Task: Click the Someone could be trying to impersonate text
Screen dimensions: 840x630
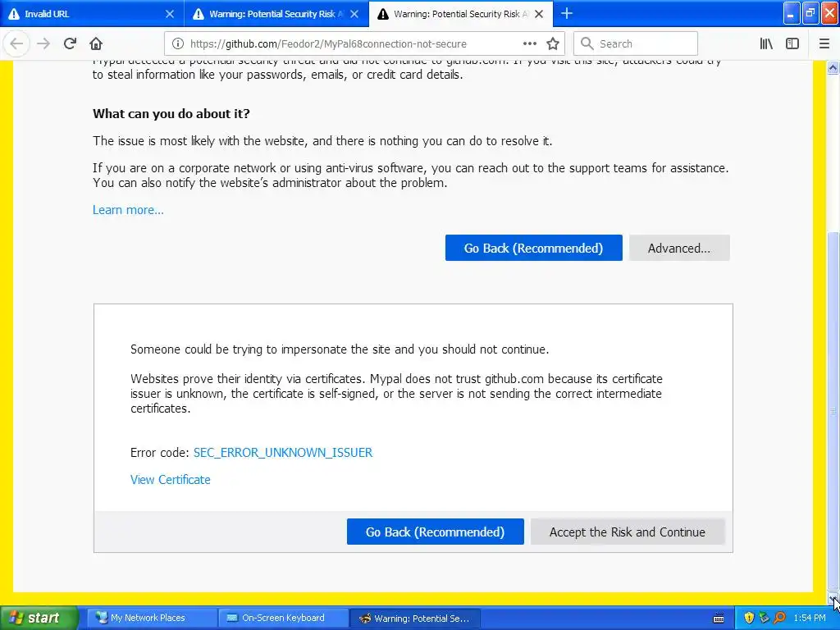Action: pyautogui.click(x=340, y=349)
